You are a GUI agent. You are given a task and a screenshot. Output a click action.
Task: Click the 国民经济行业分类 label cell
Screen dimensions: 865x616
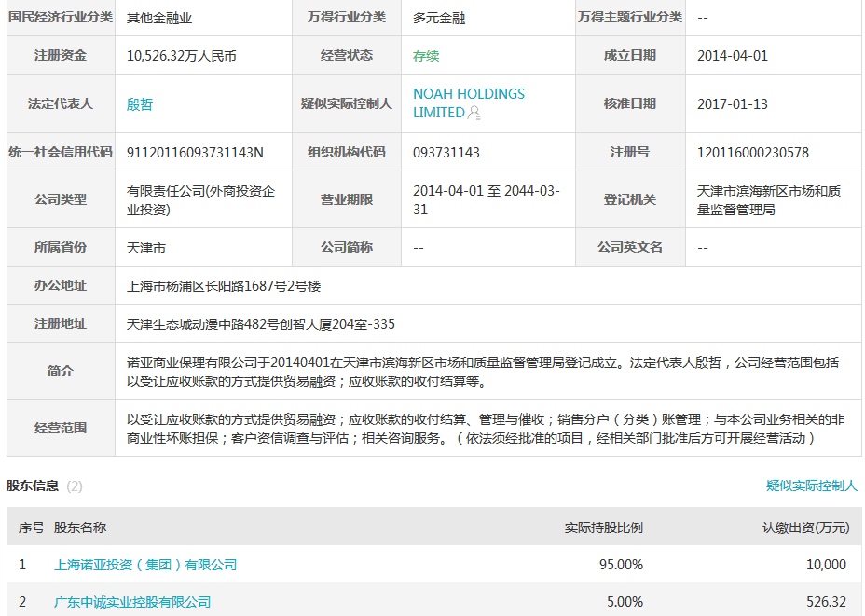coord(61,18)
